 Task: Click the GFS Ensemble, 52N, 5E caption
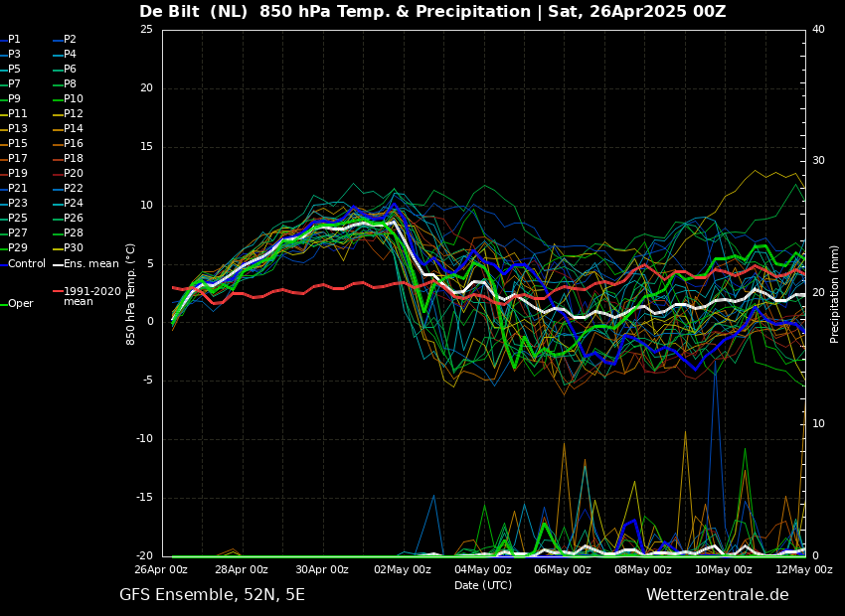point(213,595)
